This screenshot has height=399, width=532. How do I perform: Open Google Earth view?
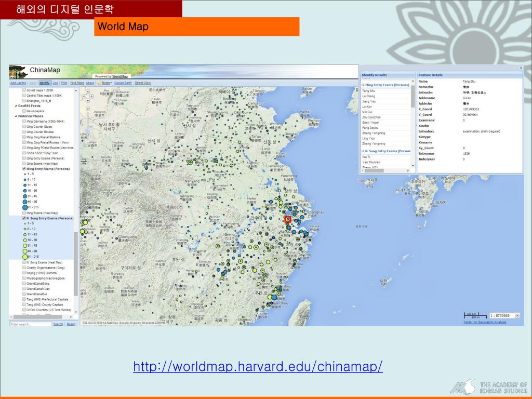[123, 83]
